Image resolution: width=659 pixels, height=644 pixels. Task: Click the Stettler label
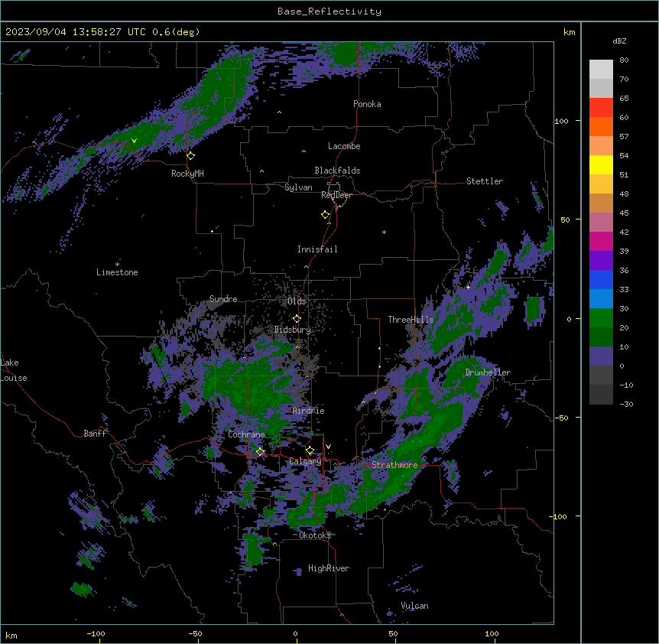[x=485, y=181]
